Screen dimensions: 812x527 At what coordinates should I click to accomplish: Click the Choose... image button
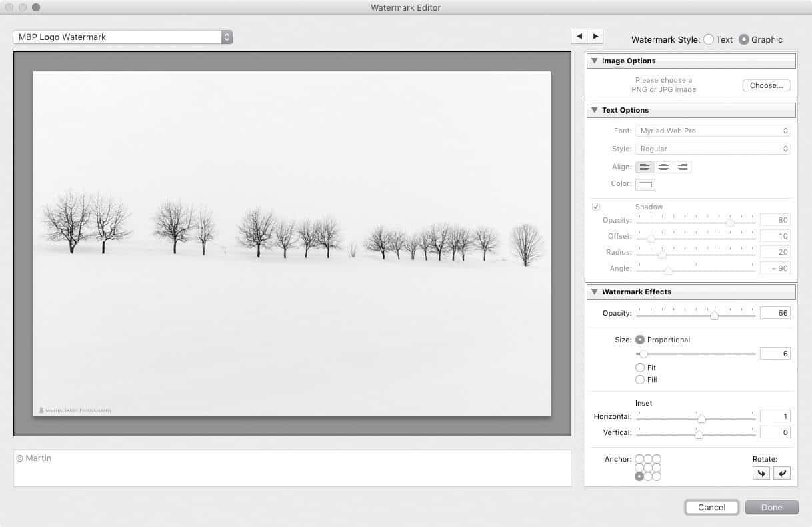[x=766, y=85]
